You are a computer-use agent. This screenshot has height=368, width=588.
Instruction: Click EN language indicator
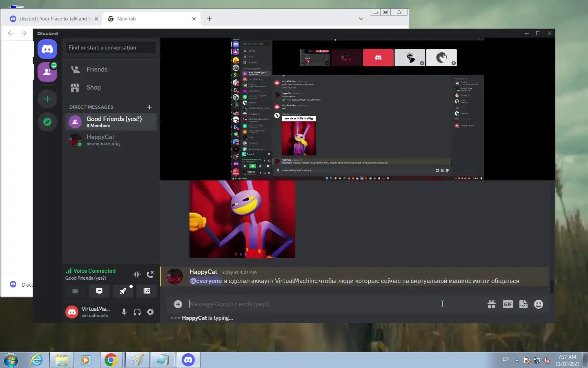[x=506, y=359]
